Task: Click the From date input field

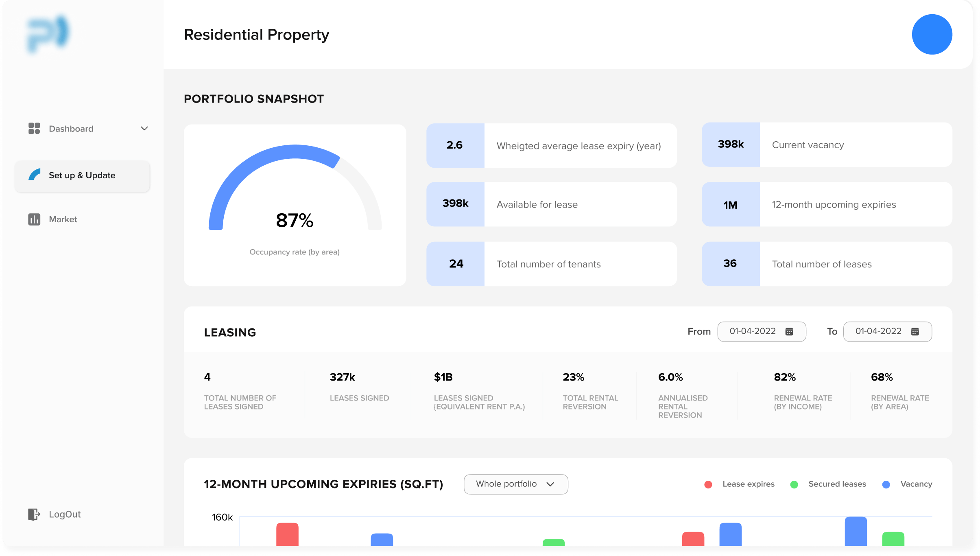Action: 753,331
